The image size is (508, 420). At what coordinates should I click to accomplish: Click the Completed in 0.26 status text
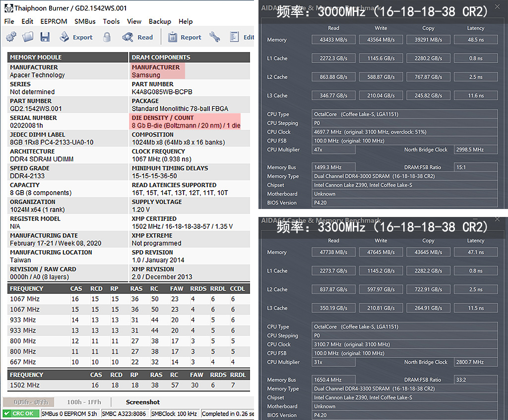[x=227, y=414]
